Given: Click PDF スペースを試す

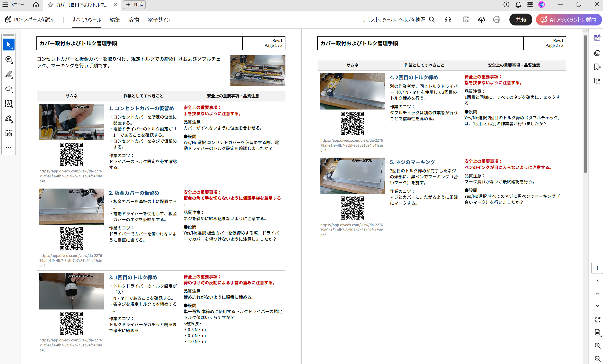Looking at the screenshot, I should click(30, 20).
